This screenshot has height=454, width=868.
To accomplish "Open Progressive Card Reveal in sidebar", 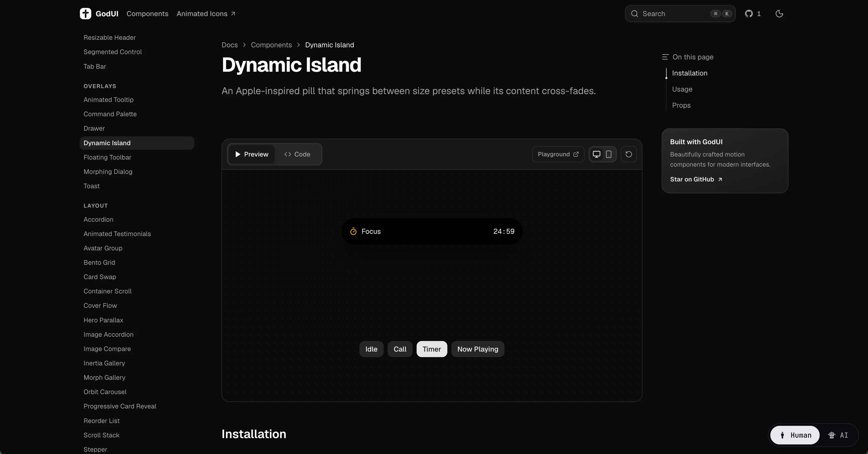I will [x=120, y=406].
